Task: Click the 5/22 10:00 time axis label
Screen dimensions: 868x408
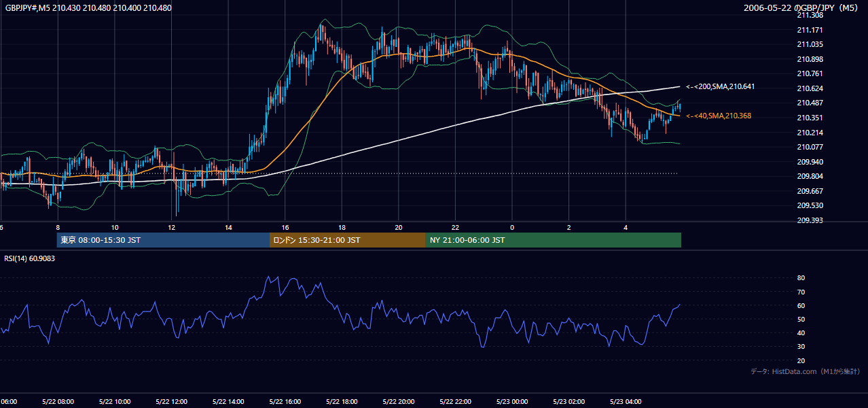Action: coord(114,402)
